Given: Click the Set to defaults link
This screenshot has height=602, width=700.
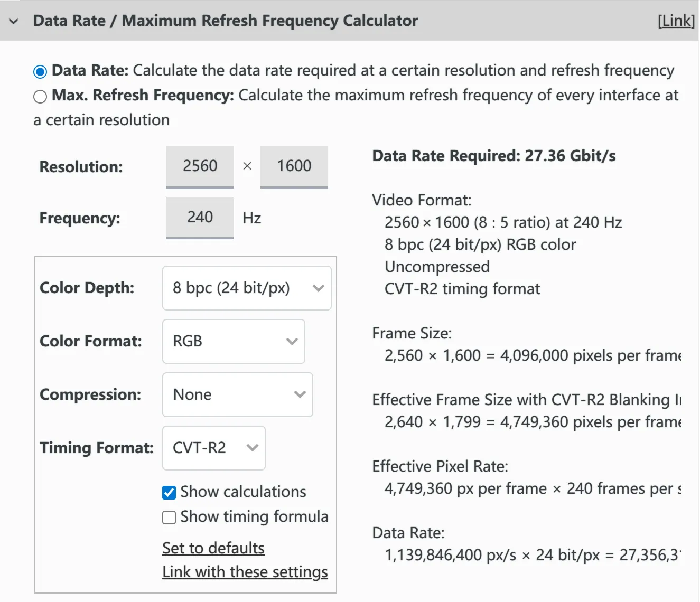Looking at the screenshot, I should click(x=213, y=548).
